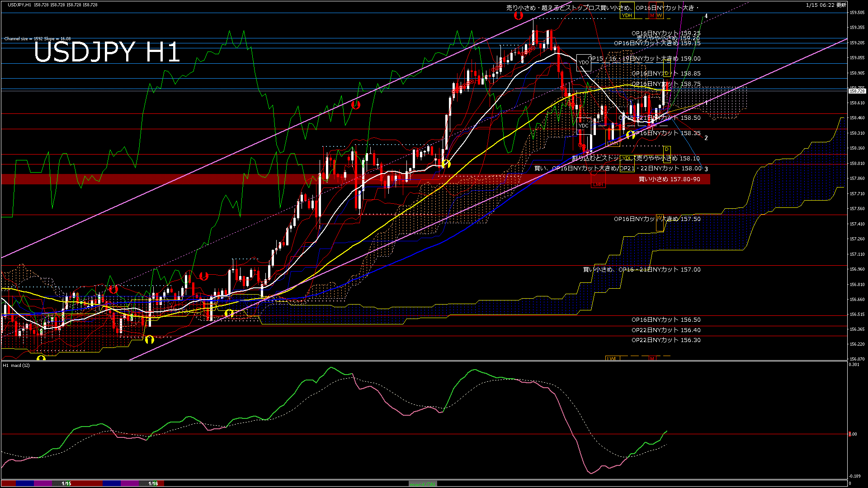This screenshot has width=868, height=488.
Task: Click the orange W weekly marker icon
Action: pyautogui.click(x=660, y=16)
